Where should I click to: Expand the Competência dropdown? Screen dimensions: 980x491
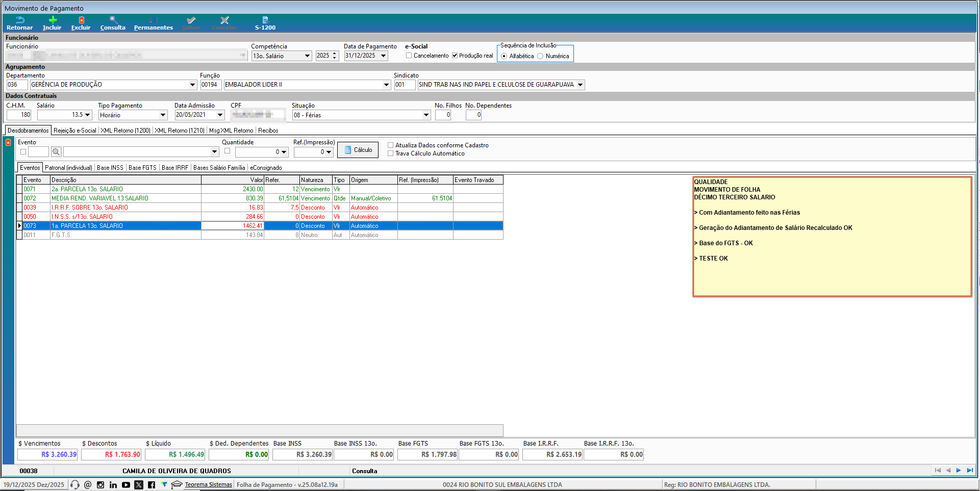coord(307,56)
